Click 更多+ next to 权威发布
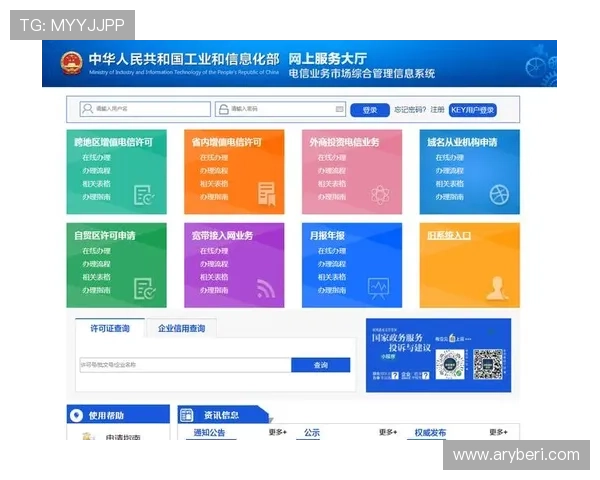 click(499, 433)
